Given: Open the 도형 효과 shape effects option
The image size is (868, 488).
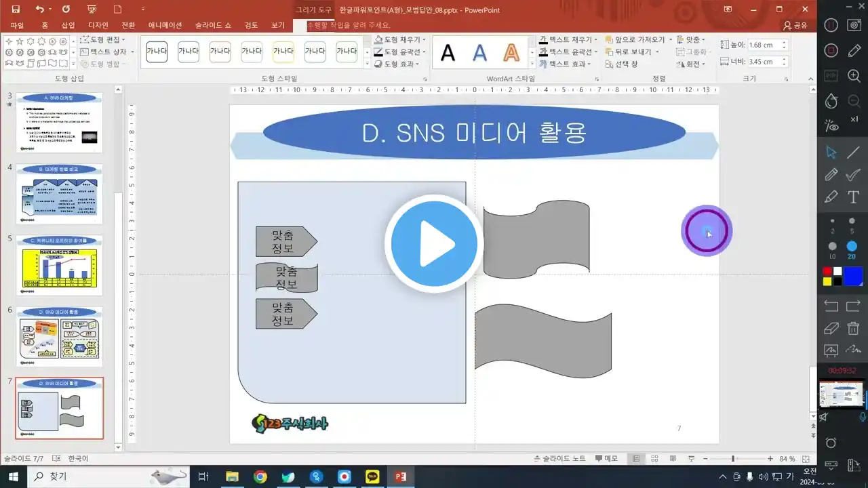Looking at the screenshot, I should [397, 64].
